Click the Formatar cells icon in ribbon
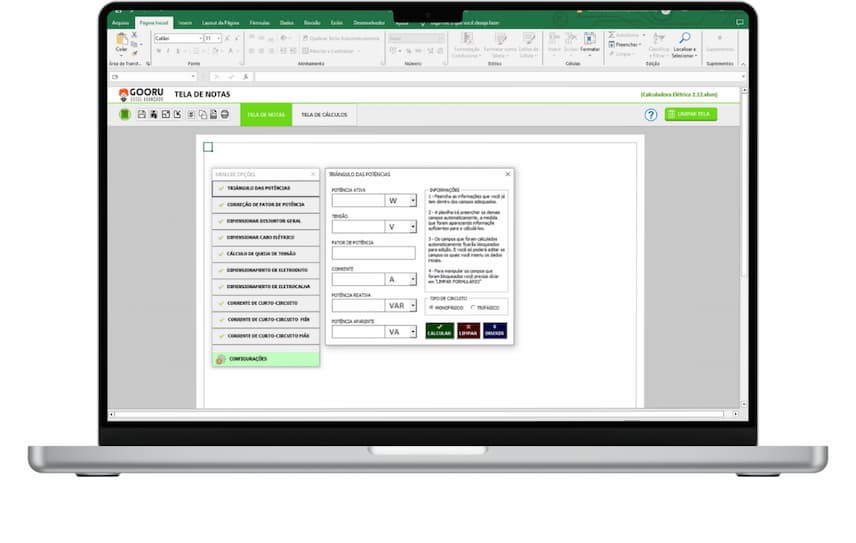The image size is (856, 543). pos(590,39)
